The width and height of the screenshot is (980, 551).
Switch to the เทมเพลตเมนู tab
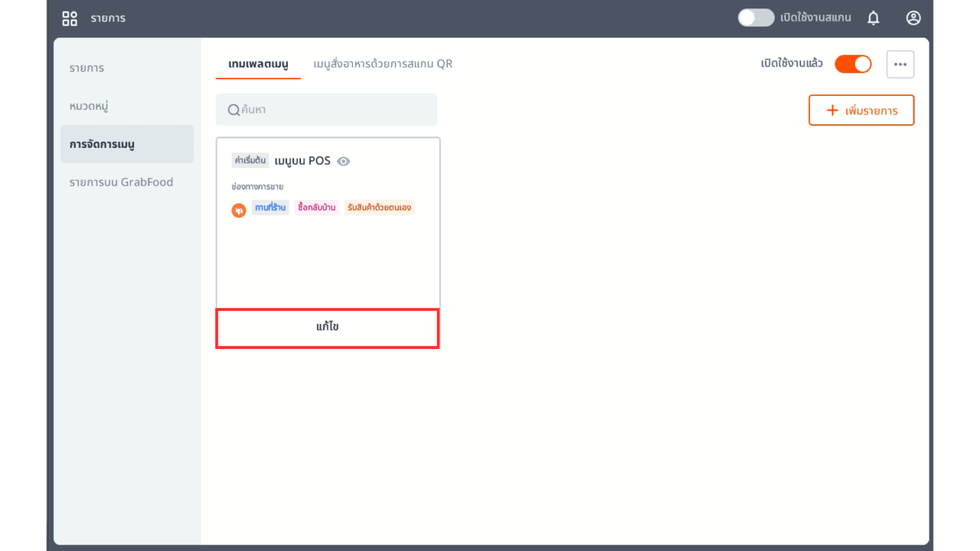pyautogui.click(x=258, y=64)
